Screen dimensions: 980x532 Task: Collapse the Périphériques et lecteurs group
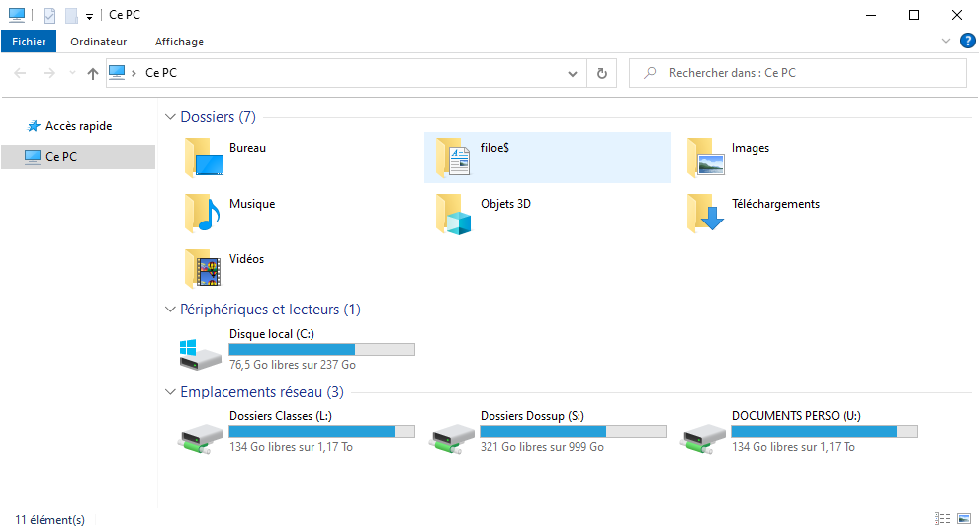[x=170, y=309]
